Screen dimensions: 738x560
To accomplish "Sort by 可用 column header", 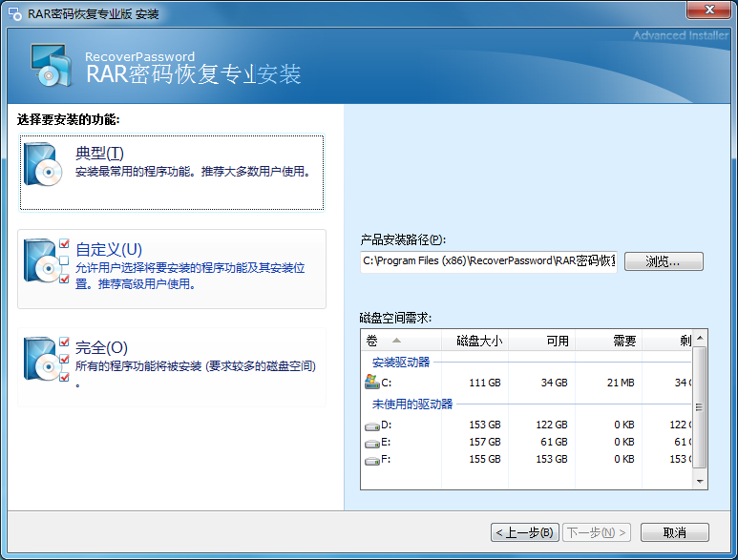I will coord(541,341).
